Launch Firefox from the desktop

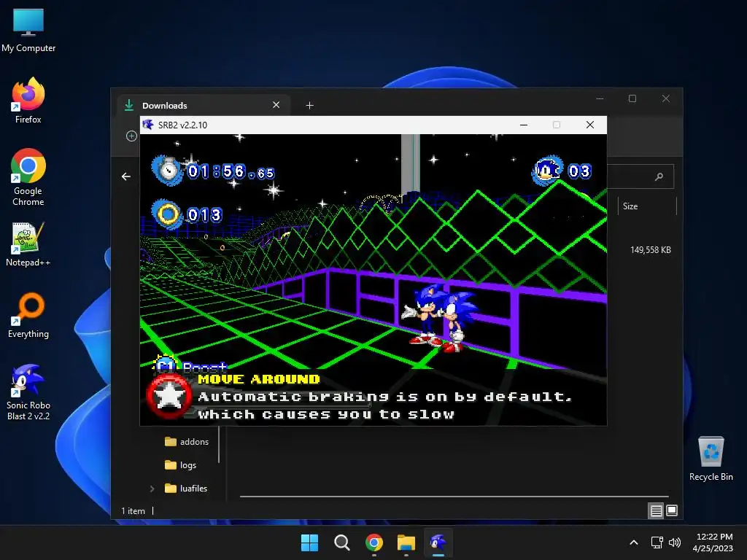click(x=28, y=101)
